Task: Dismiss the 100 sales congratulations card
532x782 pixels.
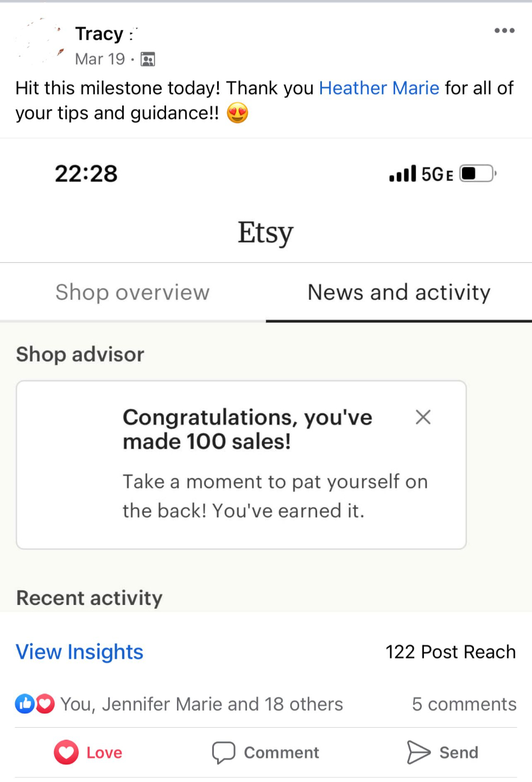Action: click(423, 417)
